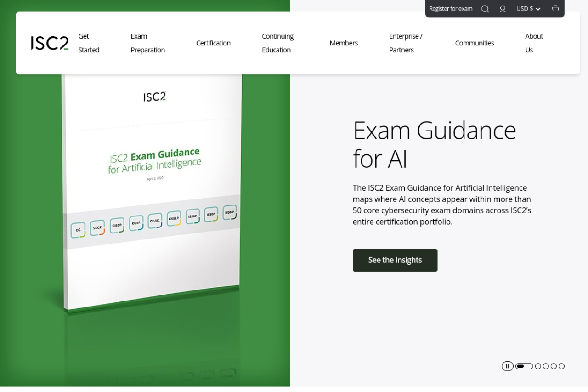Go to the last carousel slide dot
Viewport: 588px width, 392px height.
(561, 366)
